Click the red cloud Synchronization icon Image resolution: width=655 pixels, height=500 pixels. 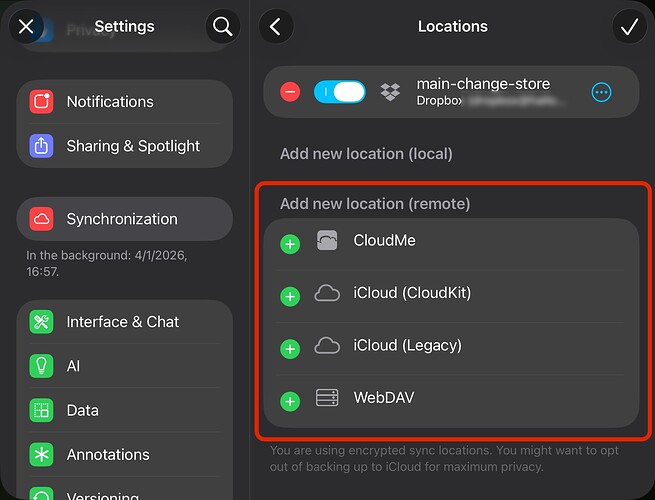[41, 219]
